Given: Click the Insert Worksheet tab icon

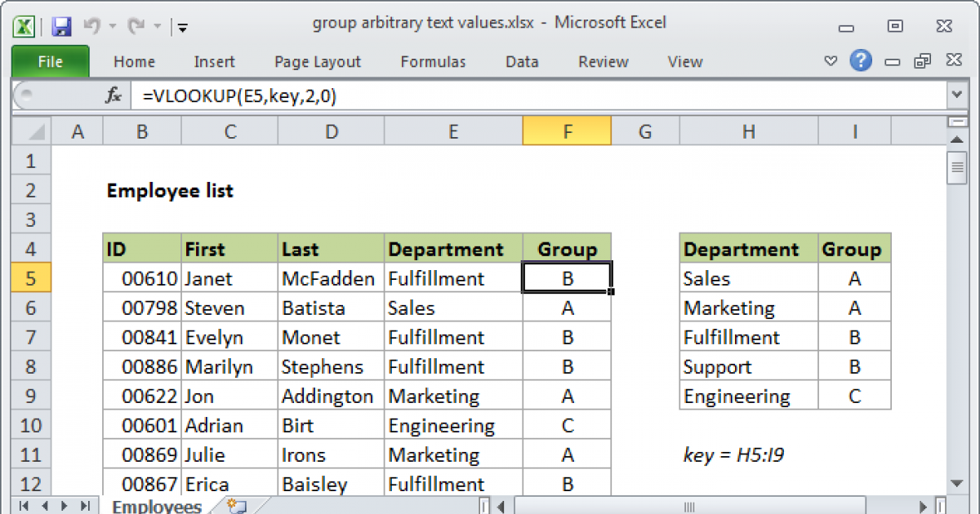Looking at the screenshot, I should click(237, 507).
